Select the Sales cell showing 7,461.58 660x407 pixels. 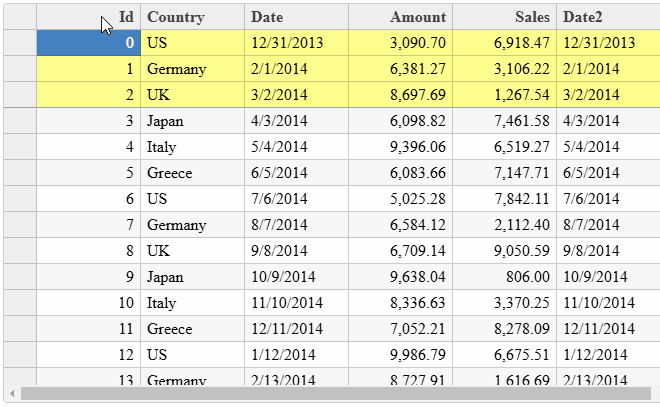click(x=504, y=121)
